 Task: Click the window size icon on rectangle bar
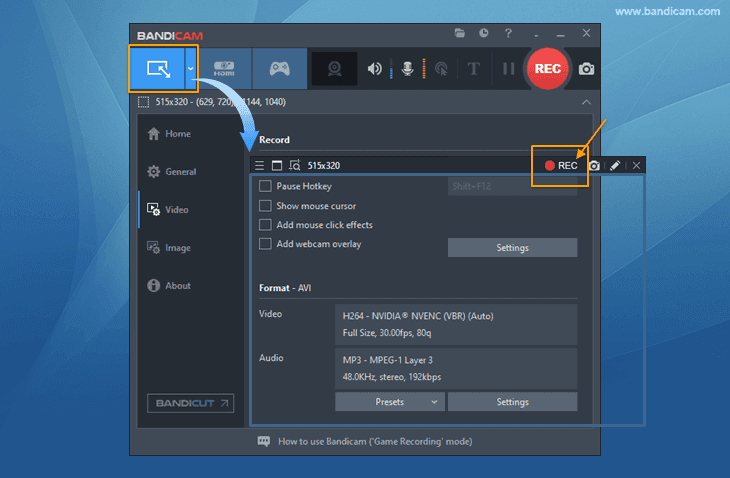(x=277, y=166)
